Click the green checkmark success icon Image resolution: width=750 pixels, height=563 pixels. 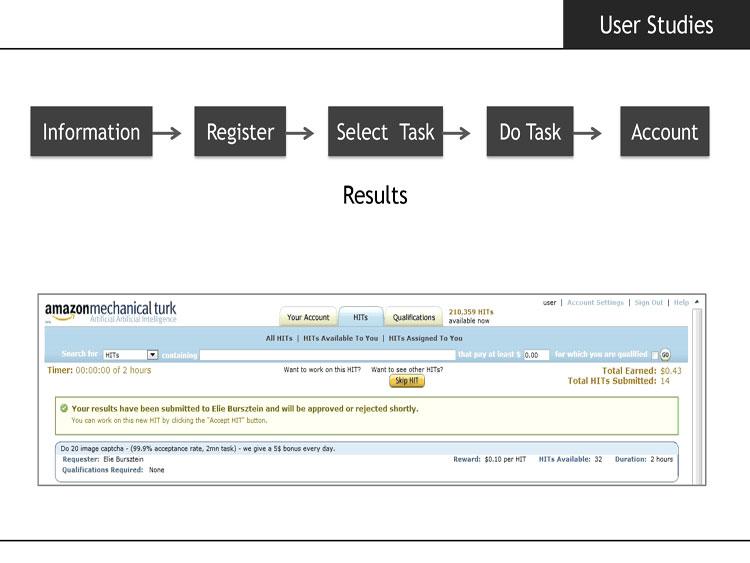coord(64,408)
